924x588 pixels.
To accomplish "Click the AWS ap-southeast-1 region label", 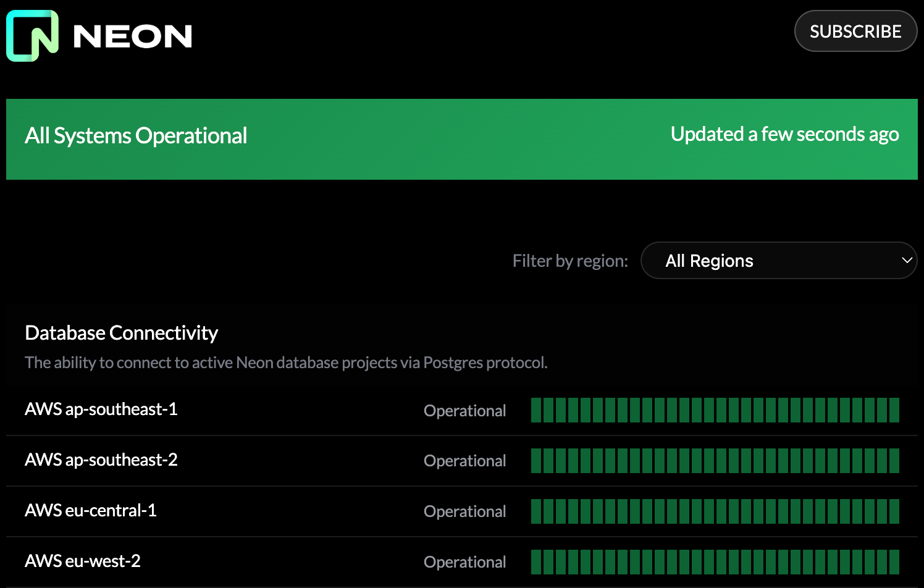I will (101, 409).
